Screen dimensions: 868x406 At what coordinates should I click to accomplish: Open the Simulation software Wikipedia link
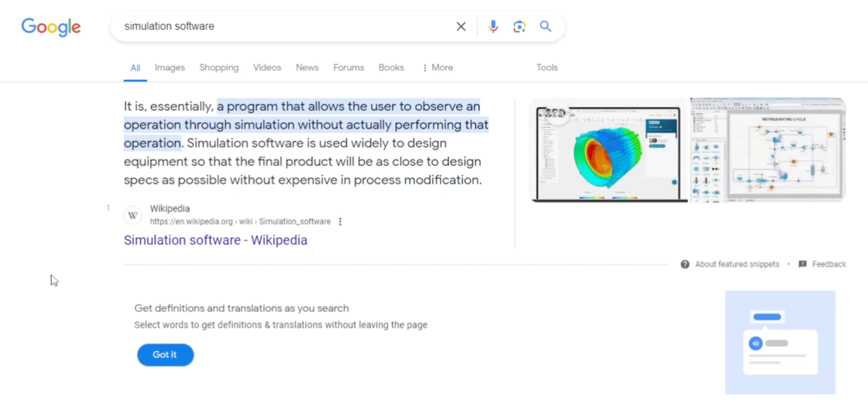tap(216, 240)
